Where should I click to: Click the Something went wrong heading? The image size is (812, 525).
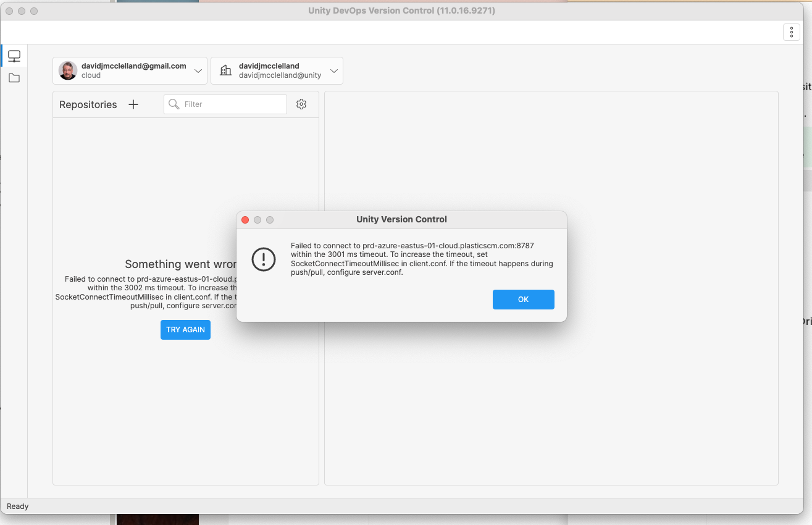click(180, 264)
